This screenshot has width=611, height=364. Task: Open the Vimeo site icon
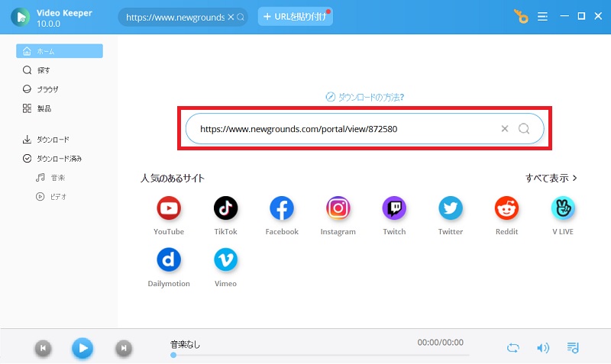pos(225,260)
